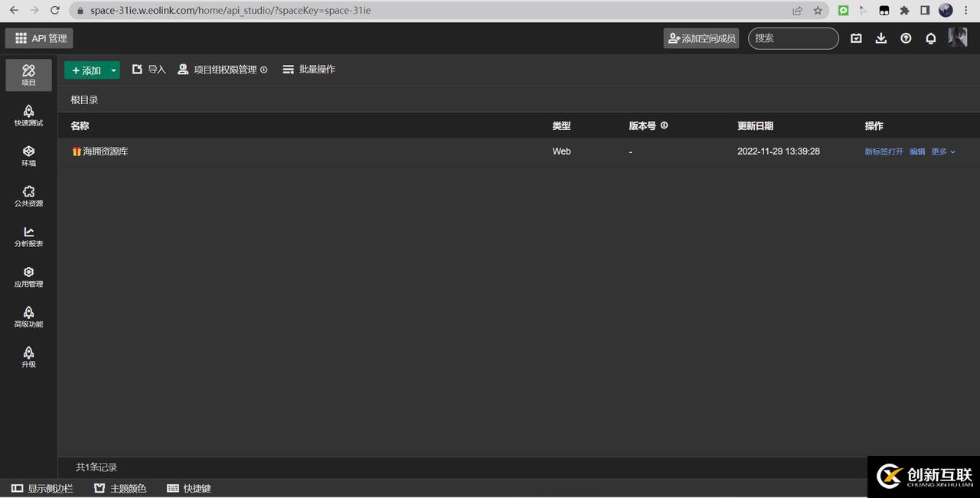Go to 应用管理 application management
The image size is (980, 498).
click(28, 277)
